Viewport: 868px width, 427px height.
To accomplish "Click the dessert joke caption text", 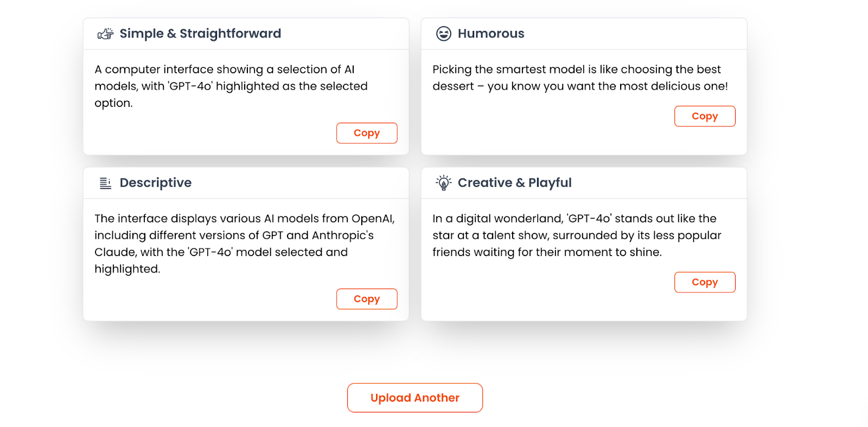I will pos(580,78).
